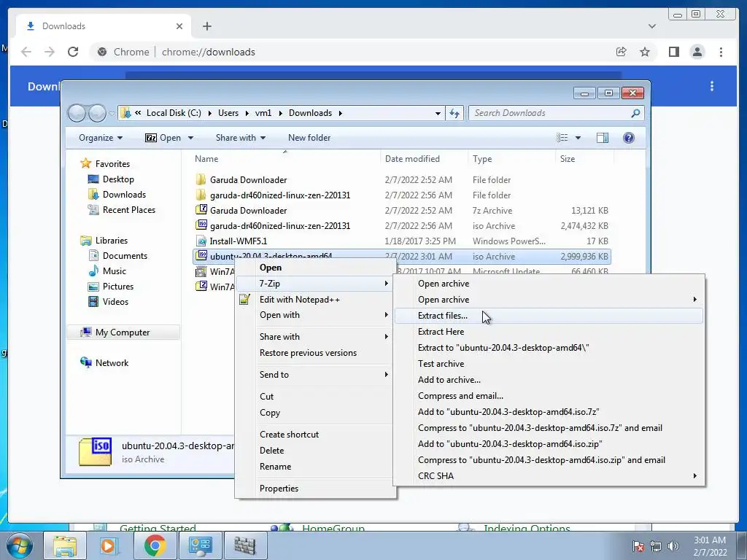The height and width of the screenshot is (560, 747).
Task: Toggle Explorer's preview pane icon
Action: (602, 138)
